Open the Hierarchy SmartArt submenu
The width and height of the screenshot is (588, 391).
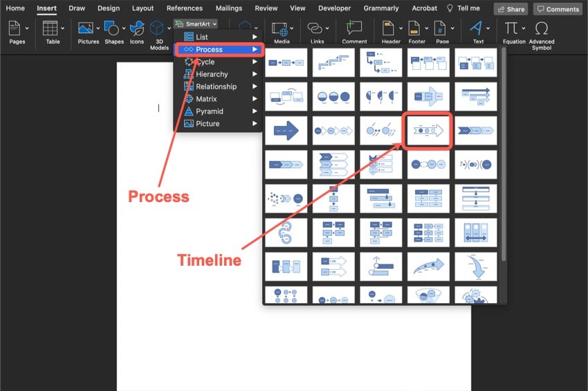click(x=219, y=74)
